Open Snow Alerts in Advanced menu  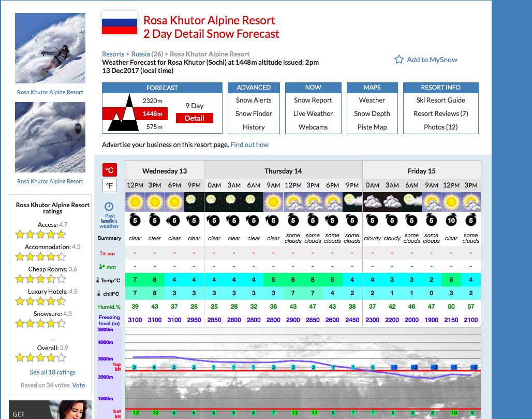(254, 100)
